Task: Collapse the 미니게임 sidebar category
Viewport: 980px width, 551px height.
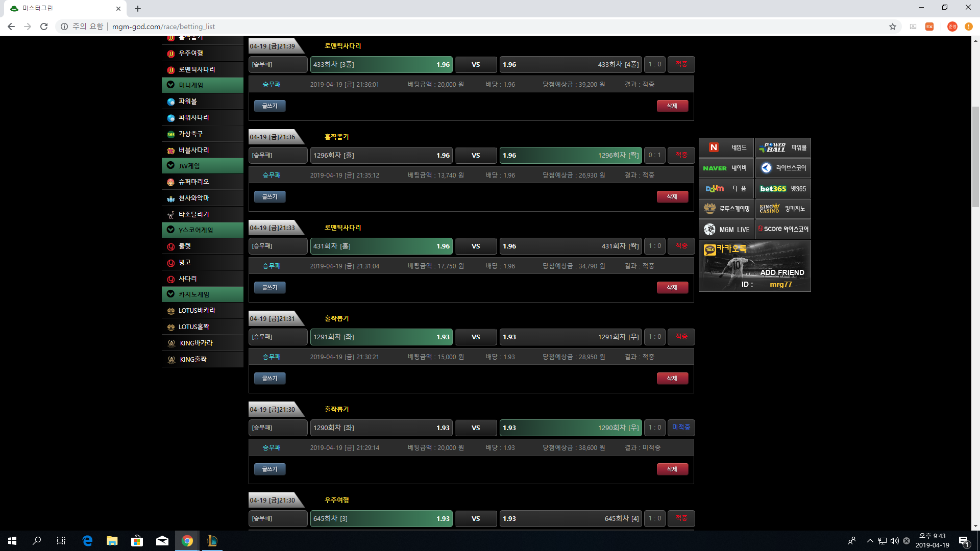Action: point(203,85)
